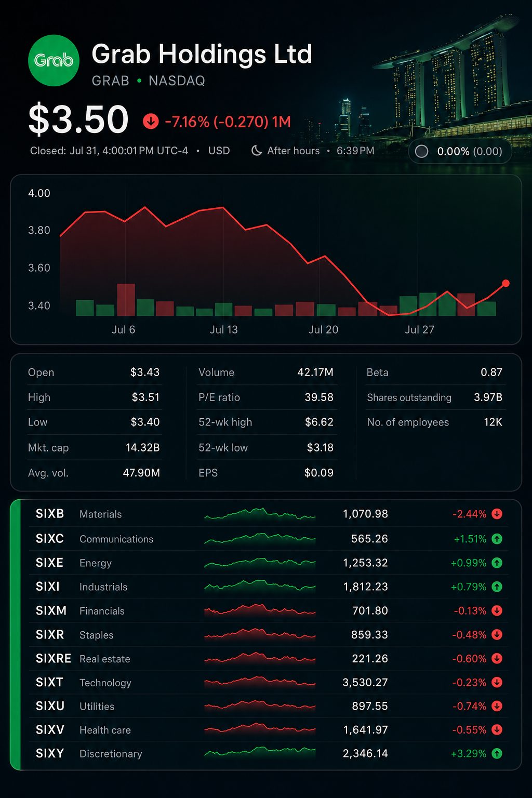Click the NASDAQ exchange label
Image resolution: width=532 pixels, height=798 pixels.
[177, 81]
